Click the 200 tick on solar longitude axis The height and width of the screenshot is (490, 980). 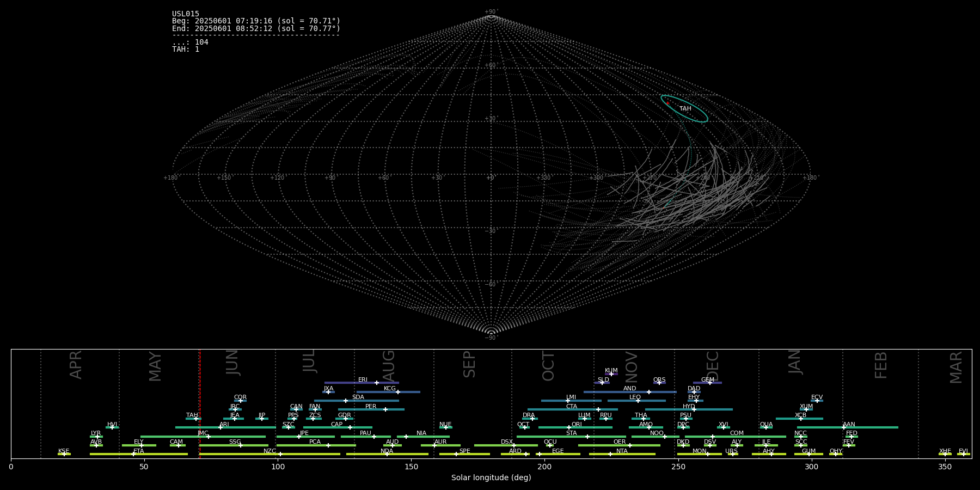[544, 467]
